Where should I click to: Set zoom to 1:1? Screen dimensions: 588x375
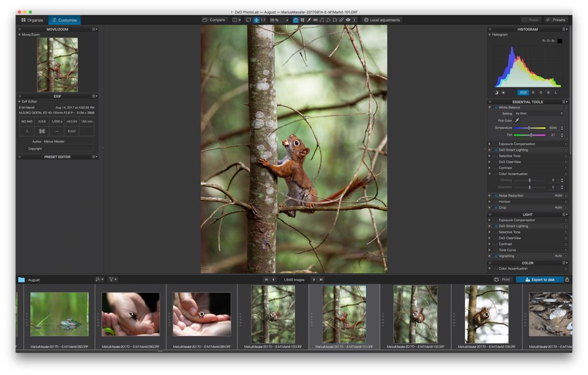(263, 20)
